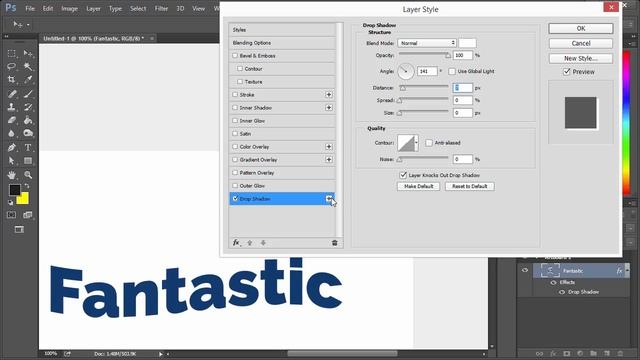Enable the Inner Shadow checkbox
640x360 pixels.
[235, 108]
